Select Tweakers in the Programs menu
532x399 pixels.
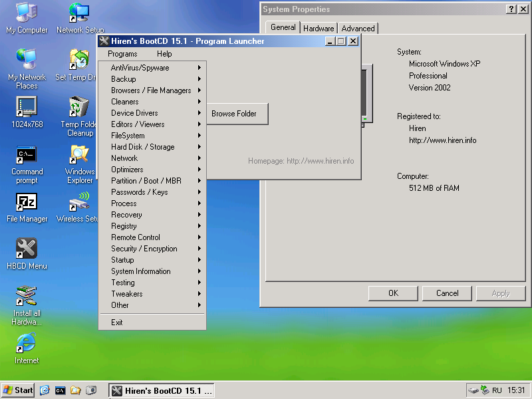152,294
